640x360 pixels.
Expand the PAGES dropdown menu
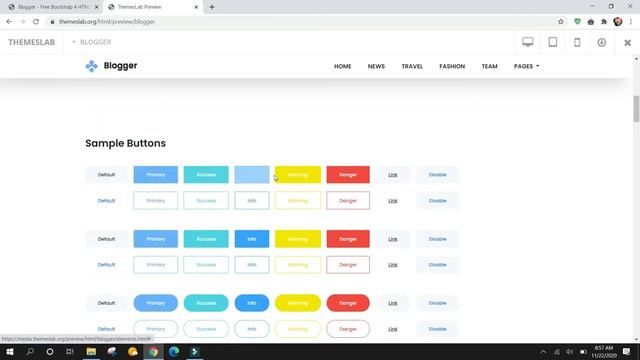click(526, 66)
